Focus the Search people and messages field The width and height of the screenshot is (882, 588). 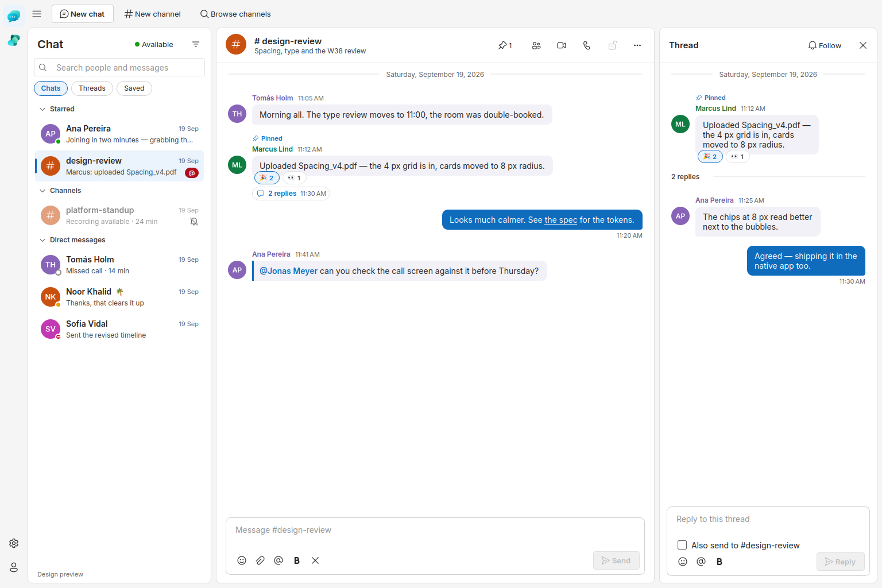[119, 67]
